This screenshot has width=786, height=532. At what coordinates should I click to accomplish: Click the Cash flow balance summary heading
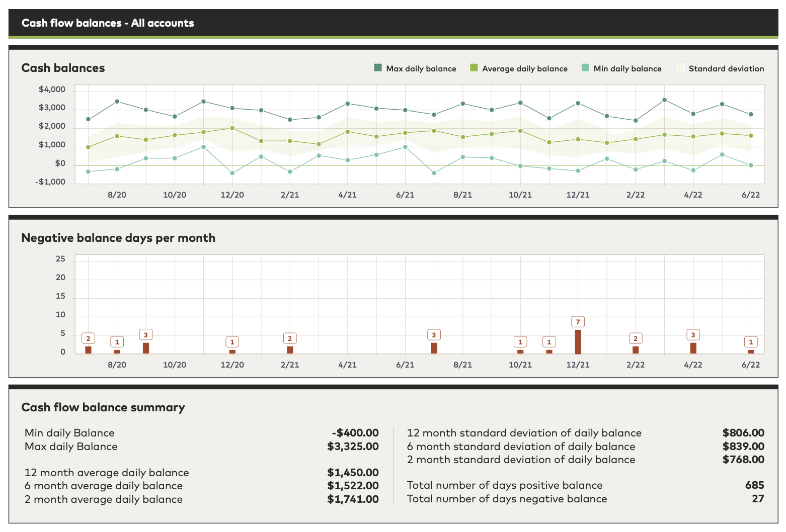[x=103, y=407]
